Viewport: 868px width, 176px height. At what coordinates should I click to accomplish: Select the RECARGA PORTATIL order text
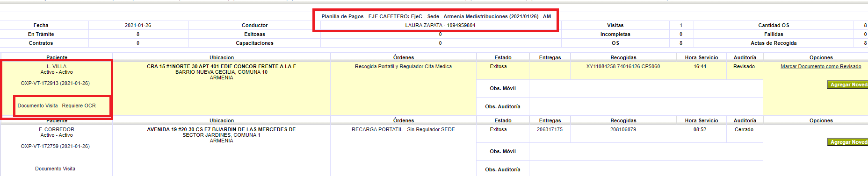pyautogui.click(x=403, y=129)
